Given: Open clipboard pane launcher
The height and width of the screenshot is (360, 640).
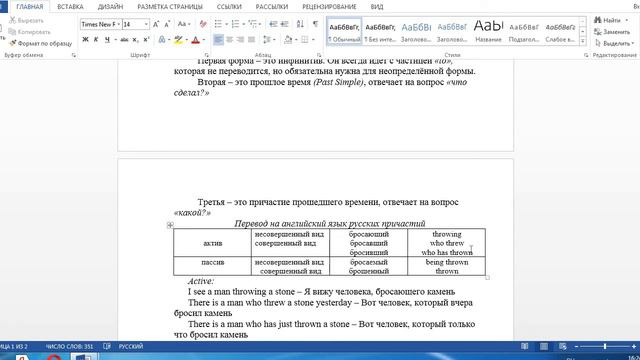Looking at the screenshot, I should 74,55.
